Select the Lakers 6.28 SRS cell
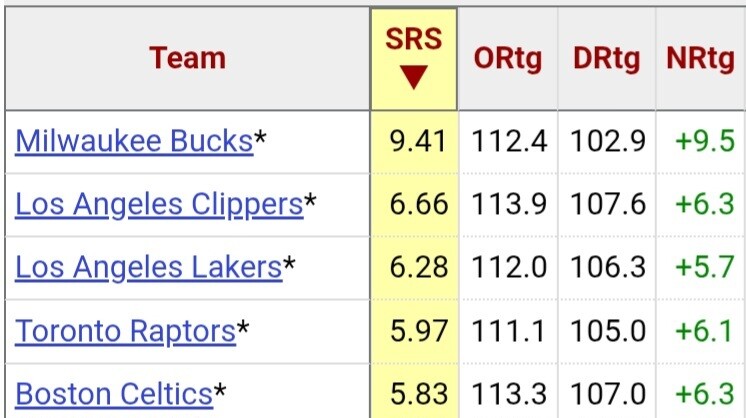The image size is (746, 418). tap(414, 267)
